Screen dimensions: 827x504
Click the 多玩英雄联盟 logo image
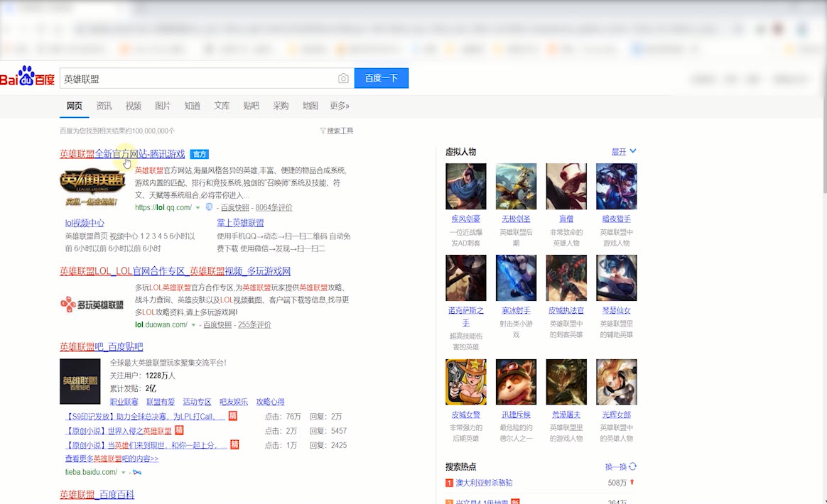[x=92, y=305]
